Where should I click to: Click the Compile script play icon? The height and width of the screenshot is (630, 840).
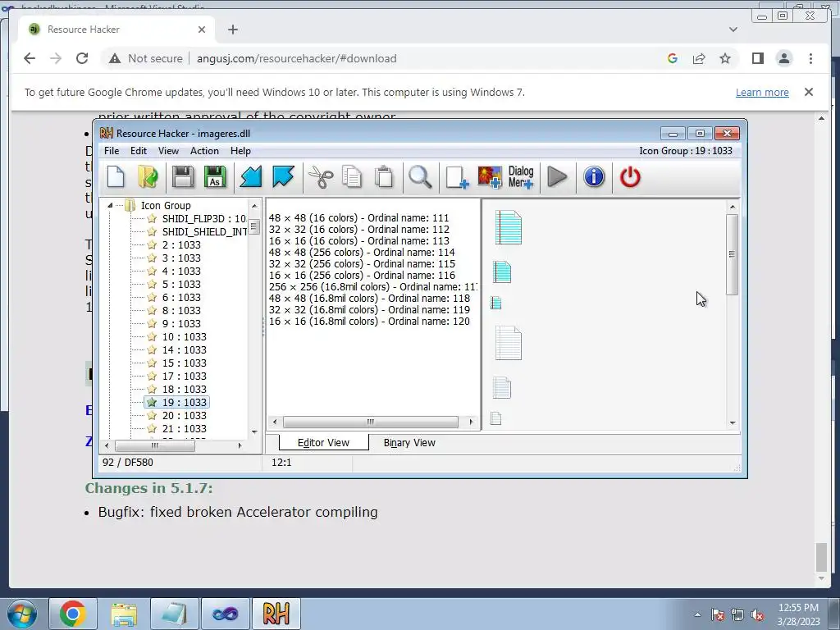557,177
